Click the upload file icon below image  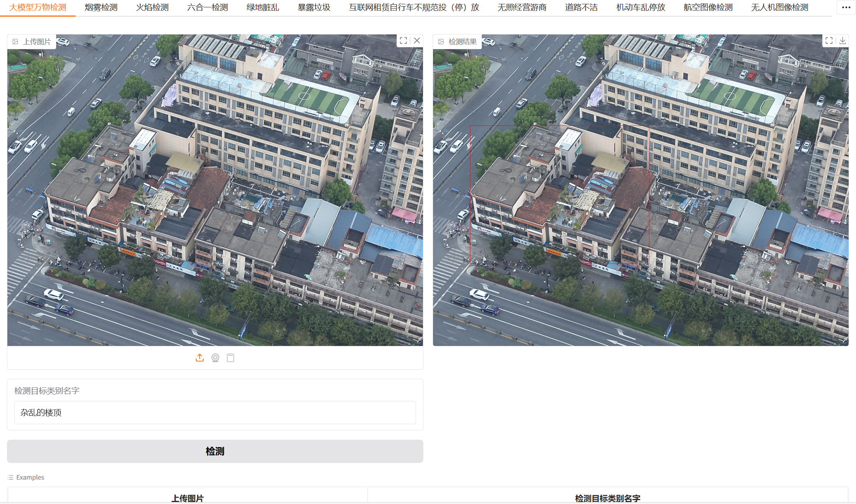[200, 358]
